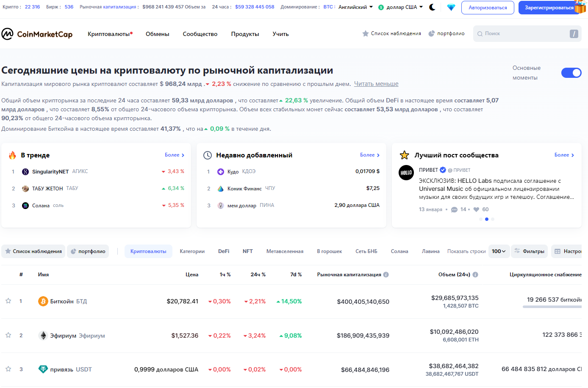588x388 pixels.
Task: Switch to the DeFi tab
Action: click(224, 251)
